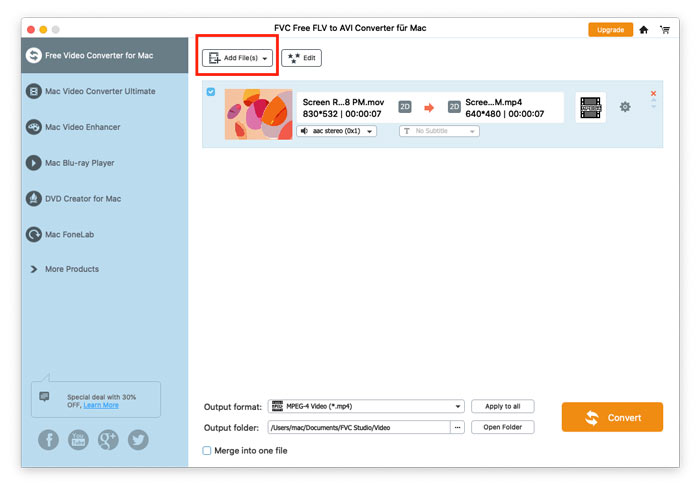Open the aac stereo audio track dropdown
Screen dimensions: 700x491
[336, 131]
